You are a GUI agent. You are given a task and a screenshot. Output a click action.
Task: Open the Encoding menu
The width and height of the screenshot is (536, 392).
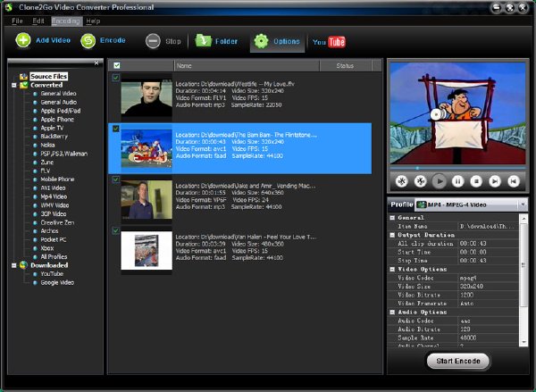(x=67, y=21)
